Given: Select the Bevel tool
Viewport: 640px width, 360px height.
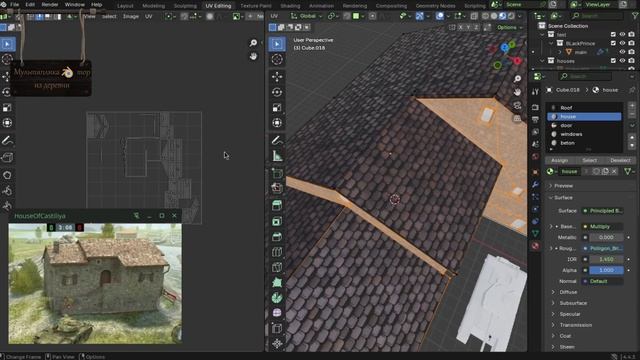Looking at the screenshot, I should pyautogui.click(x=277, y=237).
